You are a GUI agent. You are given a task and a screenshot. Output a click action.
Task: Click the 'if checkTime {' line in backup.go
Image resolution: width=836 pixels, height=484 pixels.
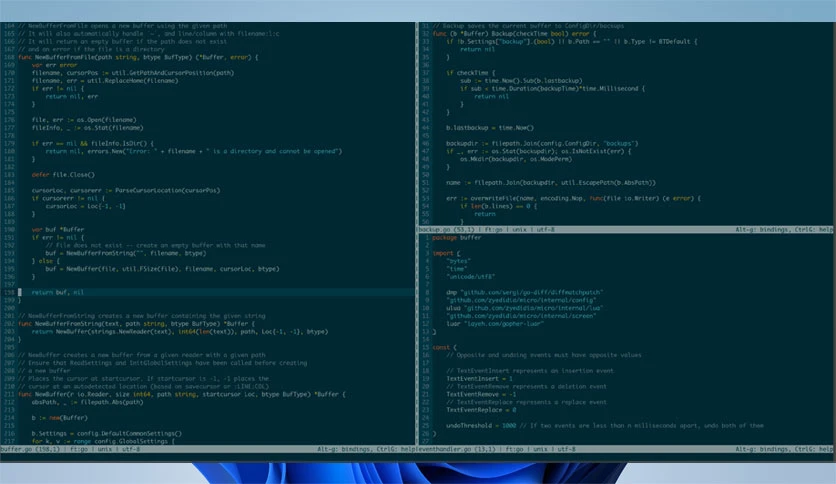click(471, 73)
